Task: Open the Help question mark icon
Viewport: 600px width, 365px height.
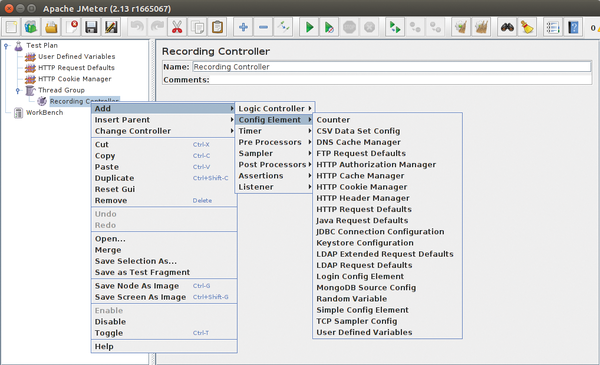Action: [573, 27]
